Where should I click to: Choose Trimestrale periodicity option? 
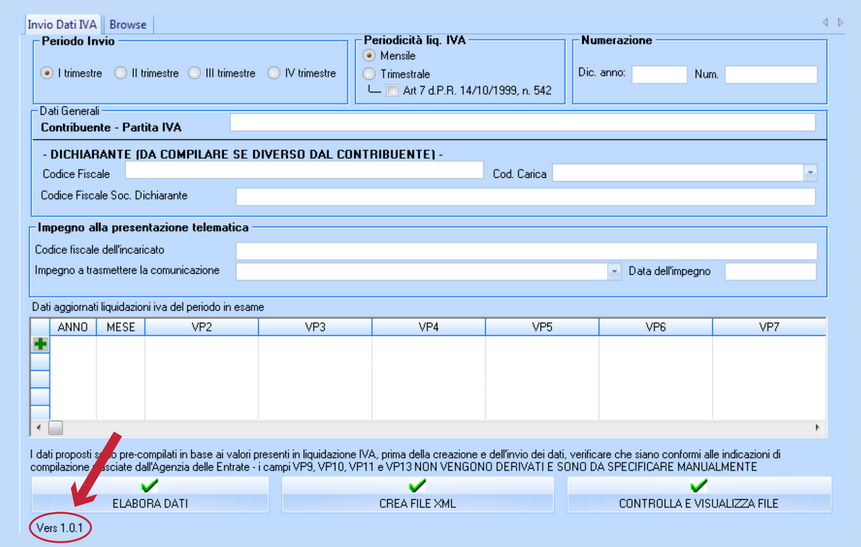(x=369, y=74)
